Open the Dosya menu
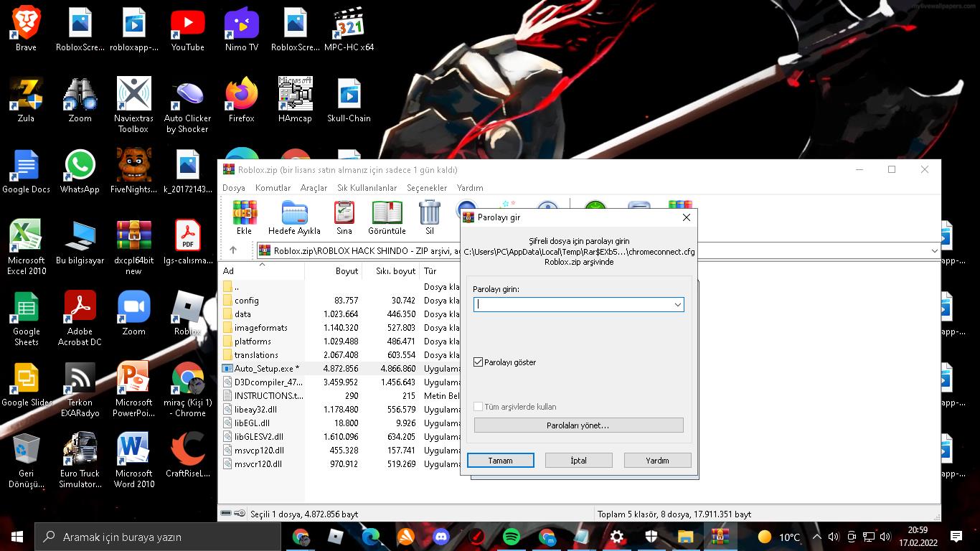The width and height of the screenshot is (980, 551). coord(233,188)
